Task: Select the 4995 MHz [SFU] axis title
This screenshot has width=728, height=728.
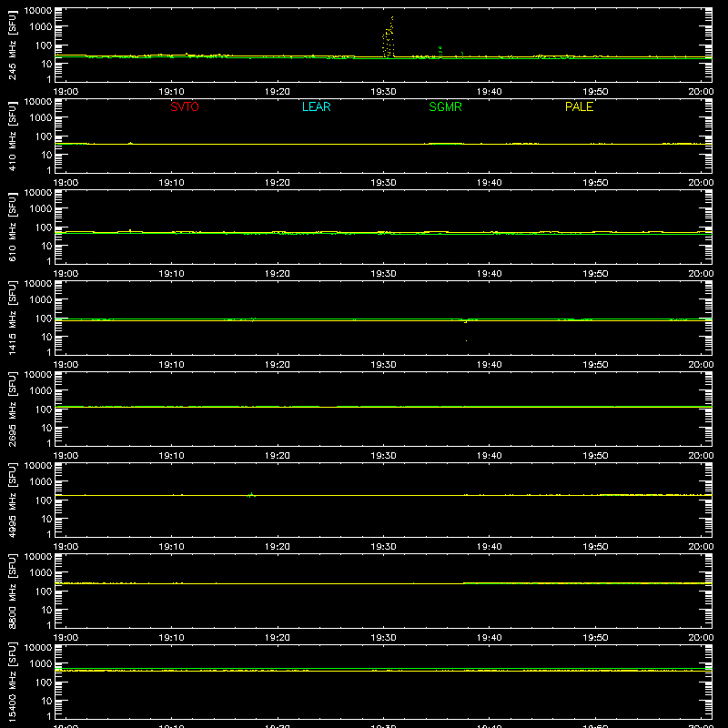Action: pyautogui.click(x=13, y=500)
